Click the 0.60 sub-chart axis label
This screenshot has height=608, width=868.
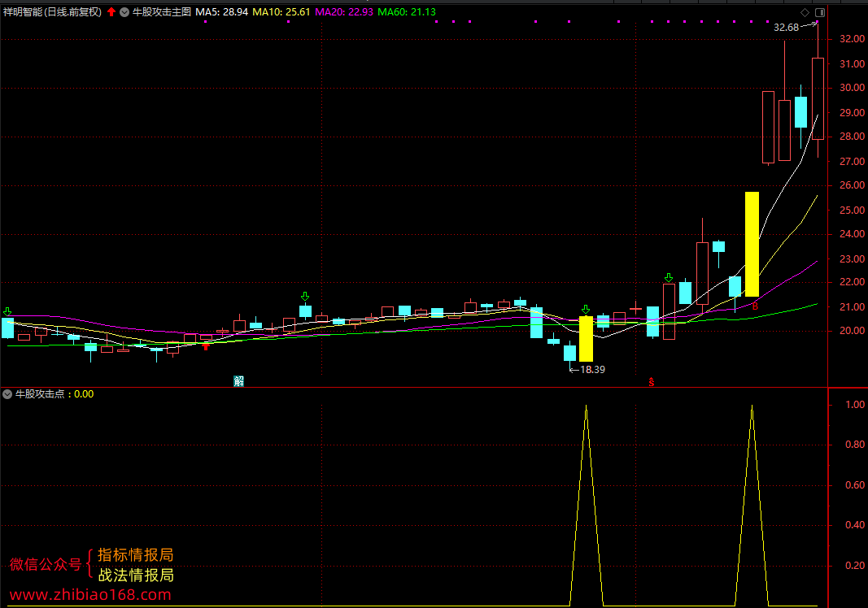[855, 485]
